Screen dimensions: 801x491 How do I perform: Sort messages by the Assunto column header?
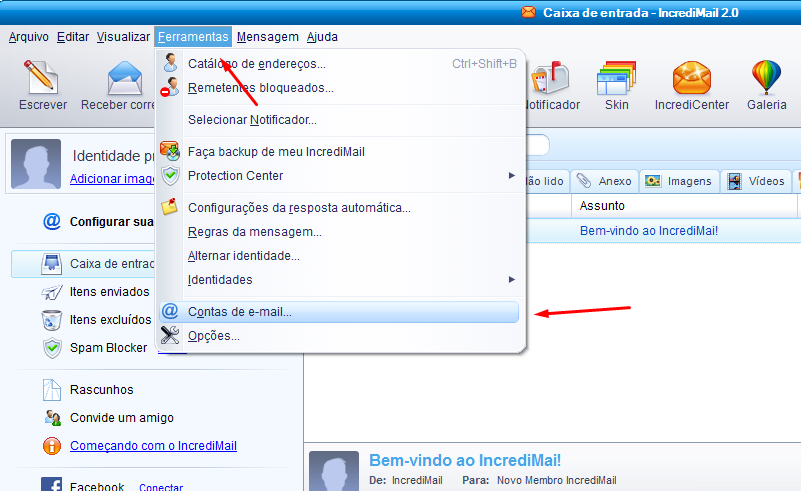685,205
